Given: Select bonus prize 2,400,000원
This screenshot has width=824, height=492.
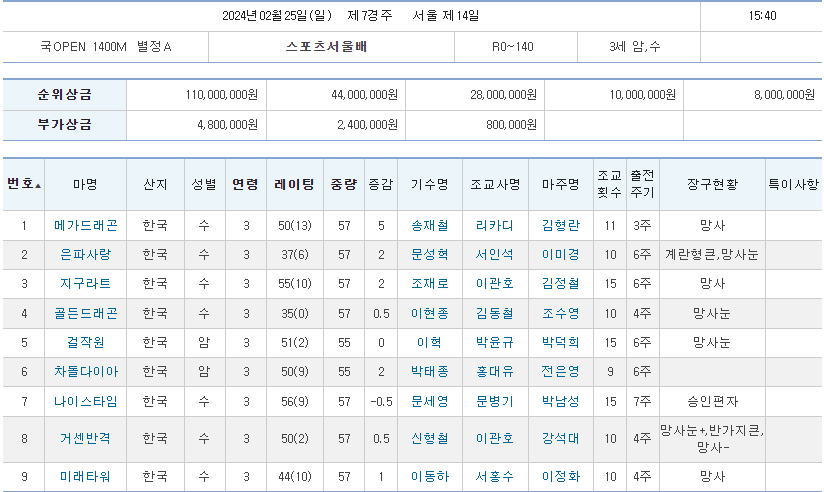Looking at the screenshot, I should coord(367,125).
